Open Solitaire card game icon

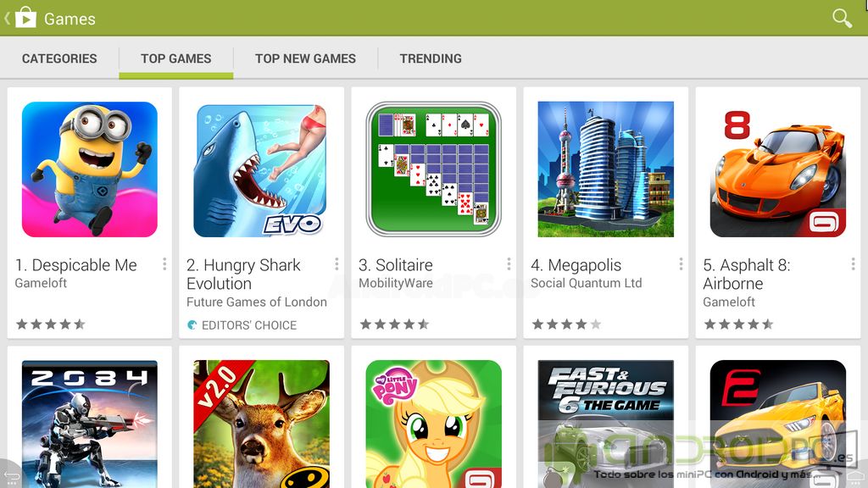(433, 169)
